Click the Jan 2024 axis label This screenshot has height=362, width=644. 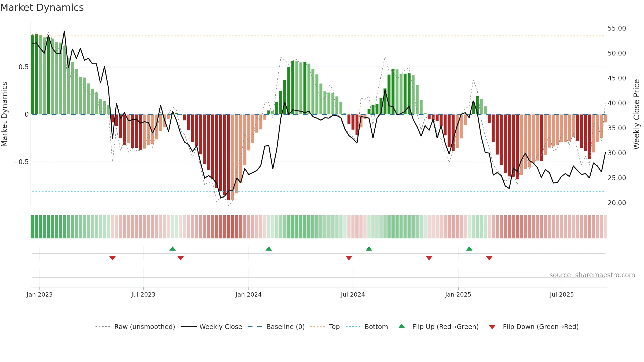tap(248, 294)
